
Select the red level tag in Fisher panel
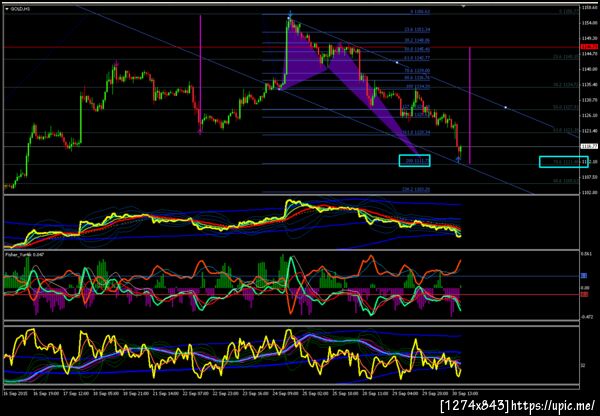pyautogui.click(x=584, y=294)
